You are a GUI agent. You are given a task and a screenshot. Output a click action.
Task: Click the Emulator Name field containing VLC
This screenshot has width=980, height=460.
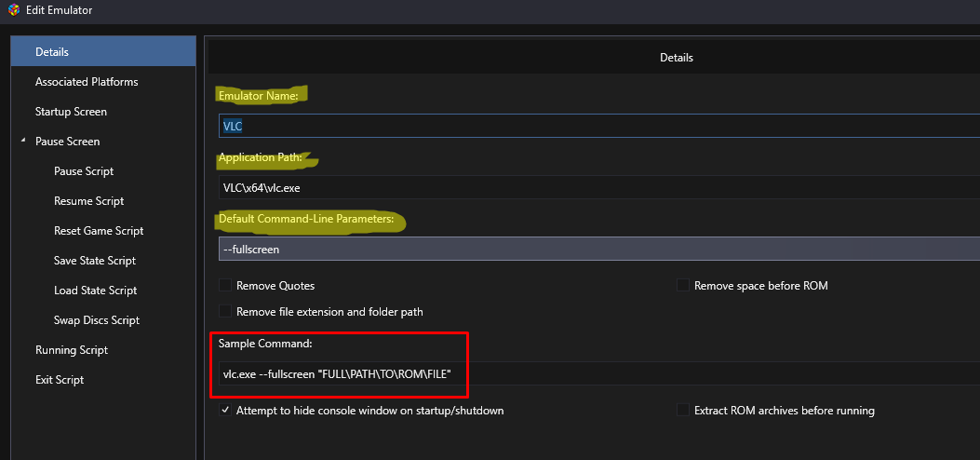tap(599, 127)
